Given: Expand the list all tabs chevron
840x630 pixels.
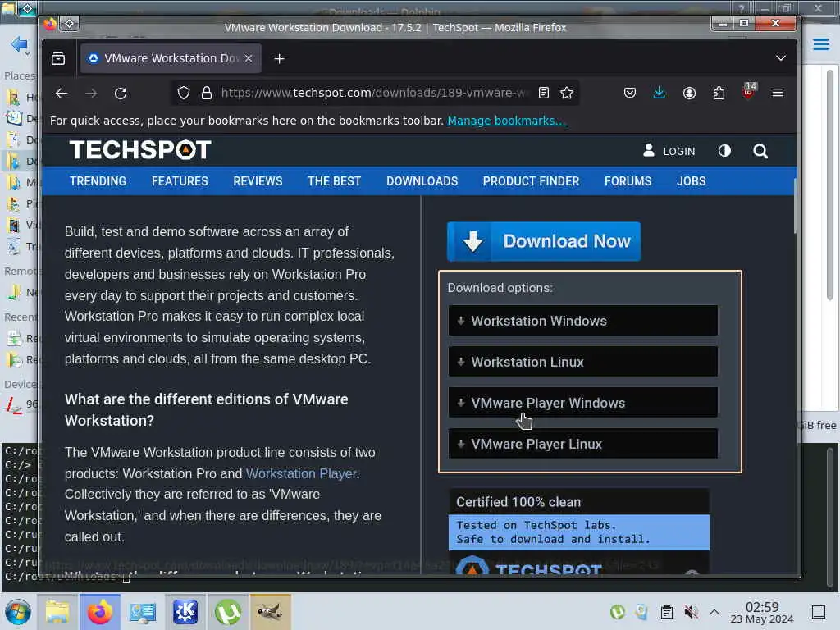Looking at the screenshot, I should pyautogui.click(x=781, y=58).
